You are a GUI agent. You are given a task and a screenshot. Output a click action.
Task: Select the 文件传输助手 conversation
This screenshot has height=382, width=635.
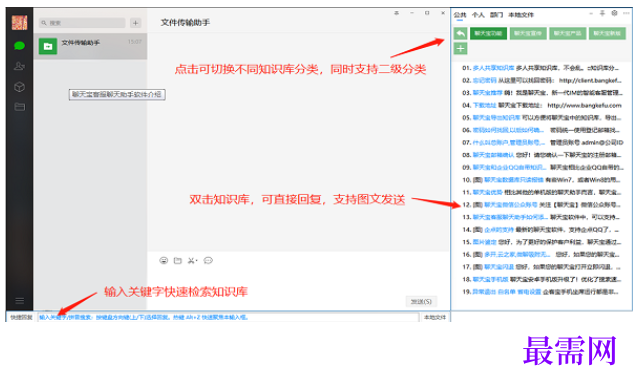click(90, 46)
